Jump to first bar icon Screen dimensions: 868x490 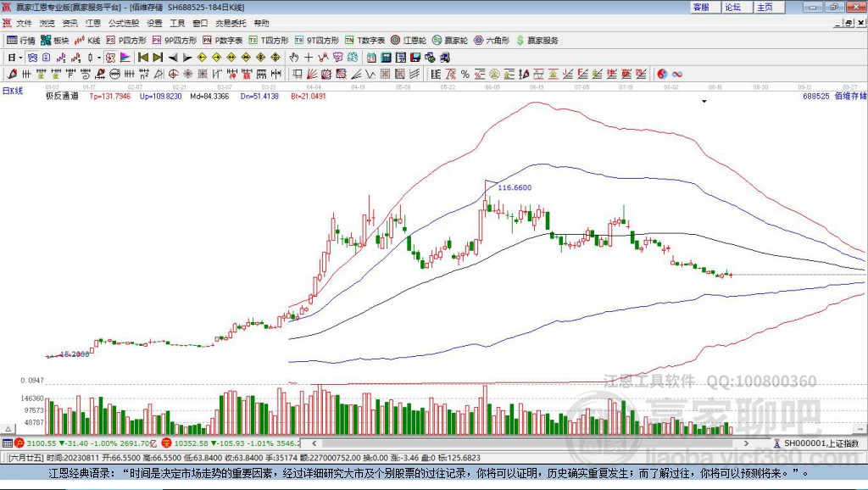point(142,58)
